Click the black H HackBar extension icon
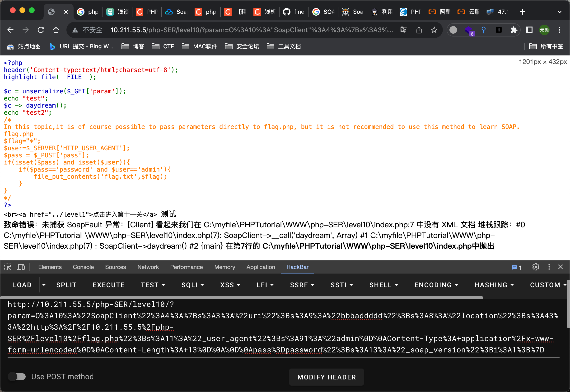The image size is (570, 392). tap(498, 30)
